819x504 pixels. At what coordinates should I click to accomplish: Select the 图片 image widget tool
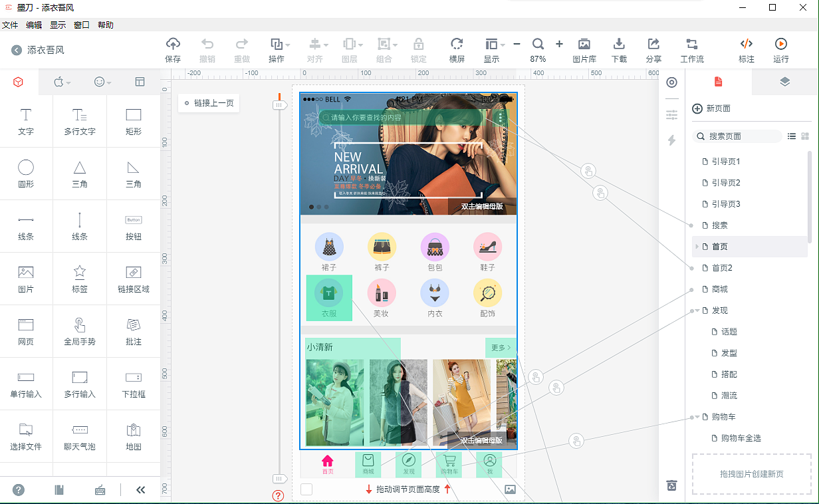(x=26, y=279)
